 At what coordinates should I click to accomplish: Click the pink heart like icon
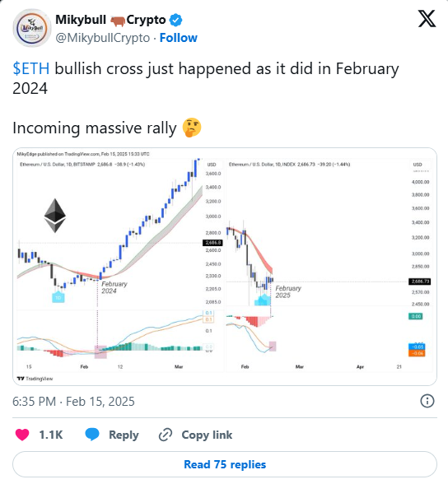point(22,435)
